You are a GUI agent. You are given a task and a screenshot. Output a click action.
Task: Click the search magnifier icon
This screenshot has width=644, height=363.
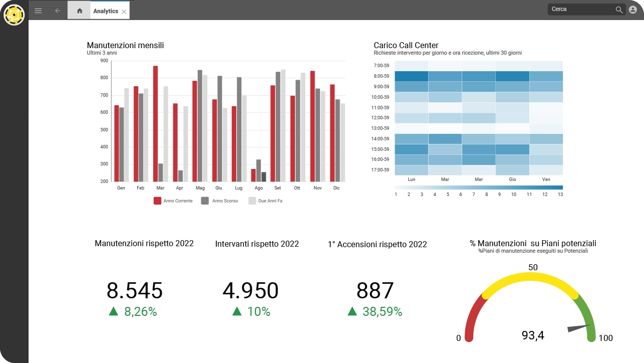click(x=619, y=10)
